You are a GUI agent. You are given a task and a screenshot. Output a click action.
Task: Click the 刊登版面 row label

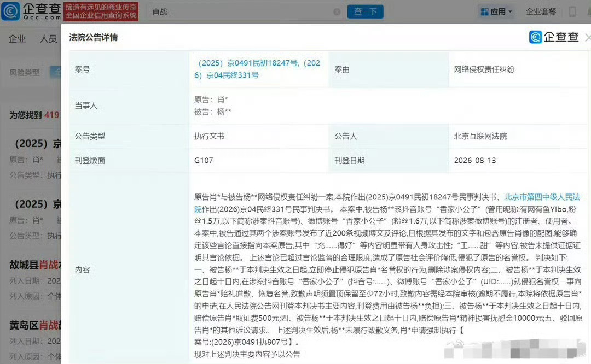click(x=90, y=161)
